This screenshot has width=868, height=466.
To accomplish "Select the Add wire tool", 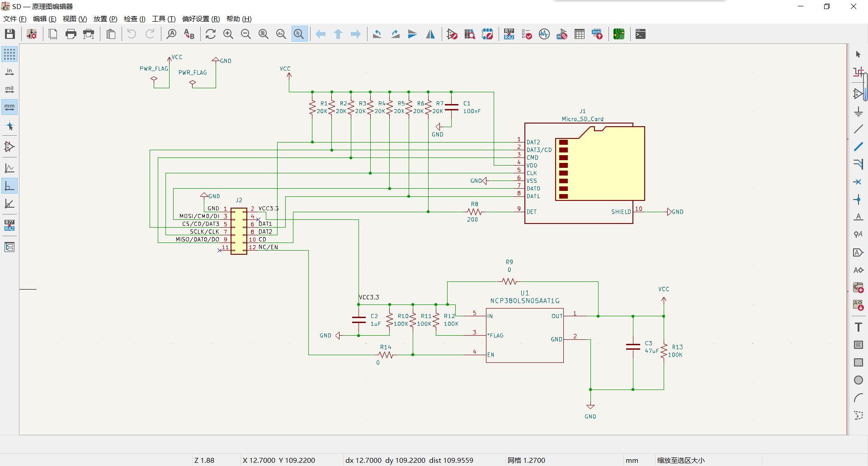I will coord(859,129).
